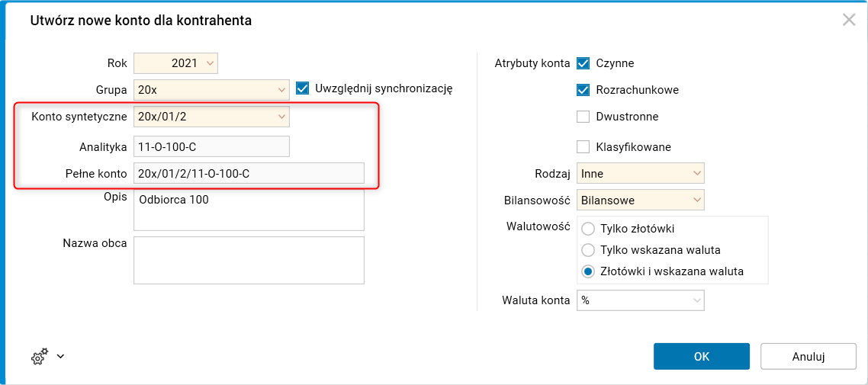
Task: Open the Bilansowość dropdown
Action: pos(696,201)
